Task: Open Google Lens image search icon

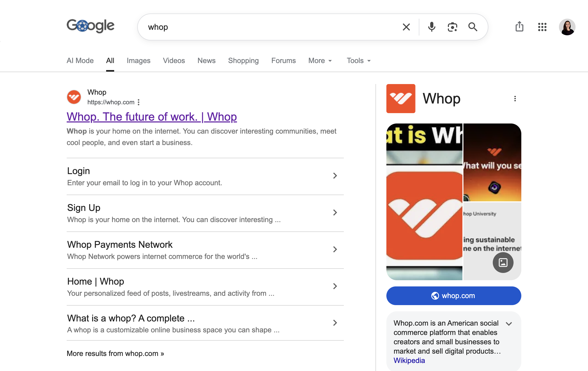Action: pyautogui.click(x=452, y=27)
